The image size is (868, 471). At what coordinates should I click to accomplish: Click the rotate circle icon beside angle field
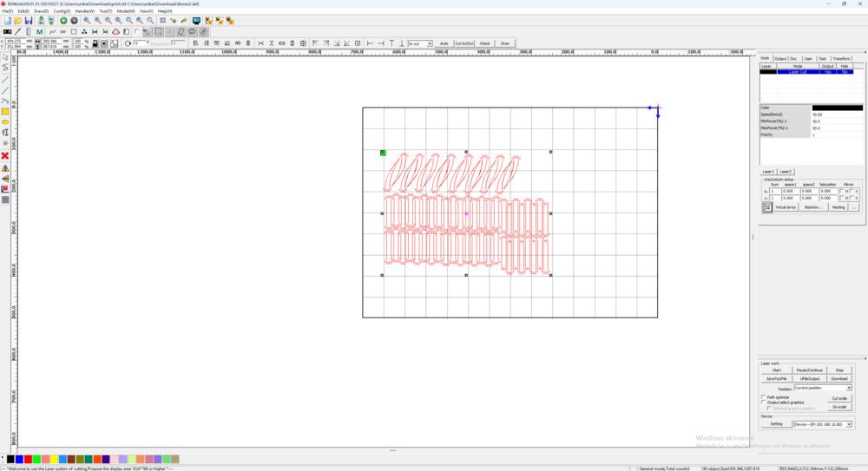coord(128,43)
